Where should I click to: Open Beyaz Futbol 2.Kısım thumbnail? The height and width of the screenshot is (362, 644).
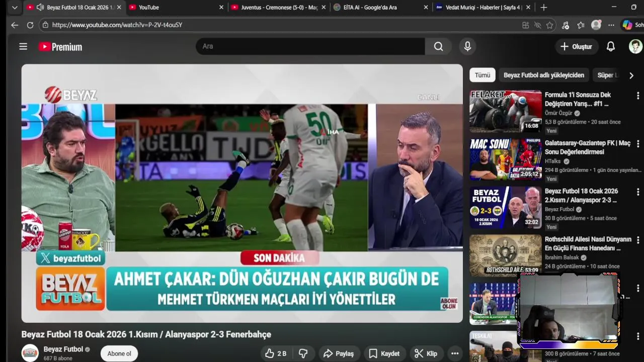(506, 208)
